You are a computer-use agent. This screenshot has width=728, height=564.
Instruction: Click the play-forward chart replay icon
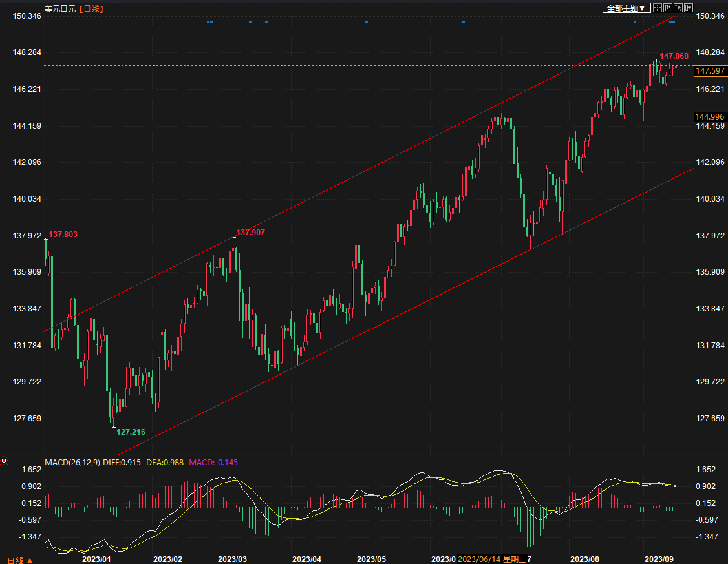[x=678, y=8]
